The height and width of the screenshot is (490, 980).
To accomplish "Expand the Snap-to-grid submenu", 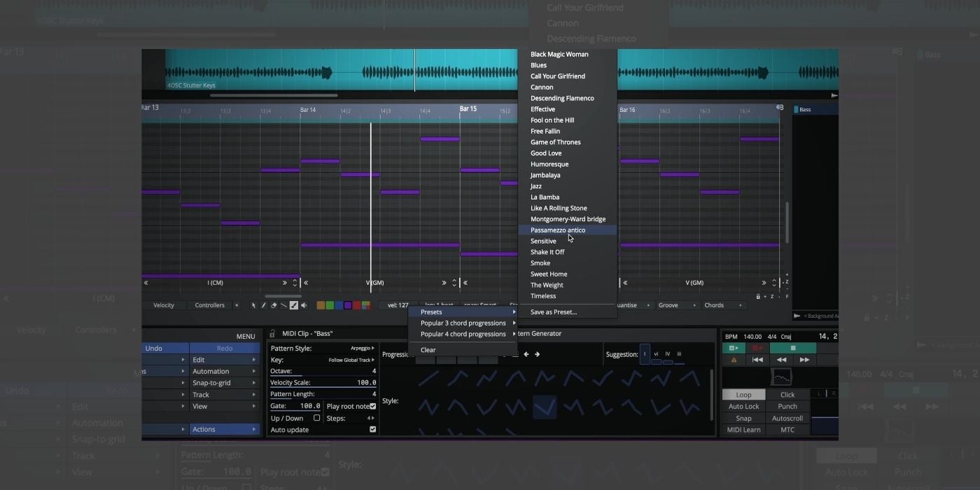I will [224, 383].
